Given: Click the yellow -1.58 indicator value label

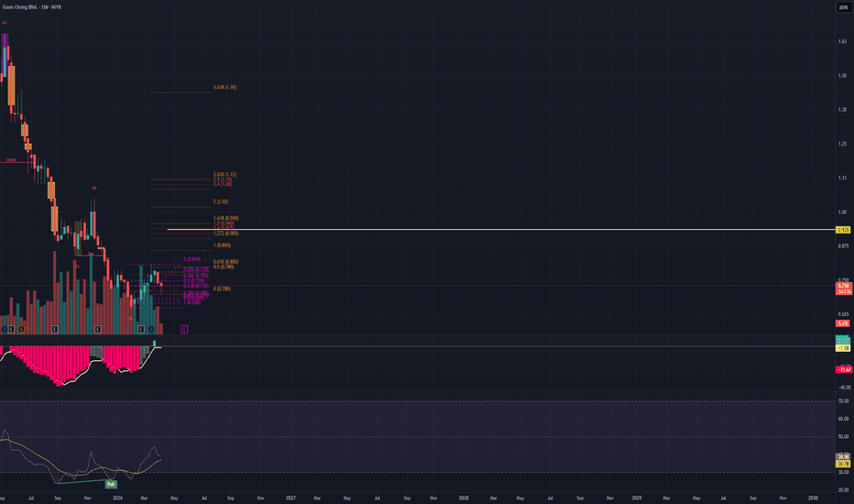Looking at the screenshot, I should click(843, 347).
